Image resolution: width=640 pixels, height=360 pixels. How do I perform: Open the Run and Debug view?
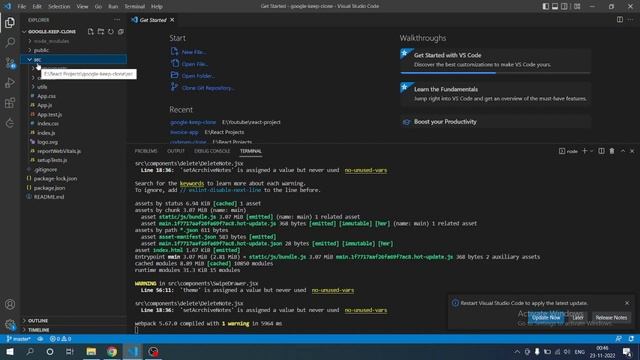coord(10,83)
